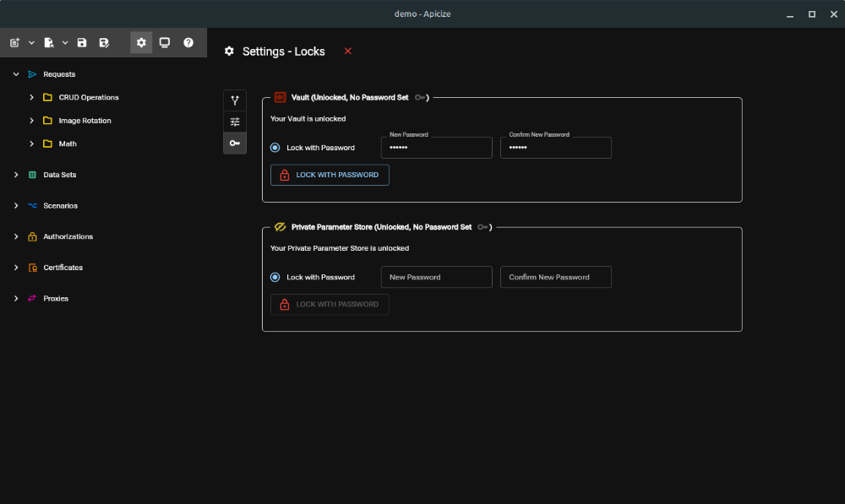Click the Open file icon

pos(48,42)
